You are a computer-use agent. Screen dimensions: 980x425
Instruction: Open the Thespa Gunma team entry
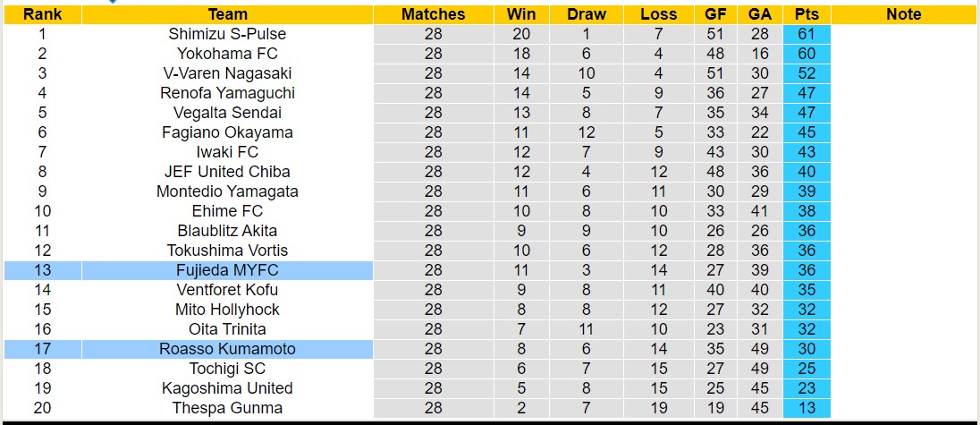[x=227, y=408]
